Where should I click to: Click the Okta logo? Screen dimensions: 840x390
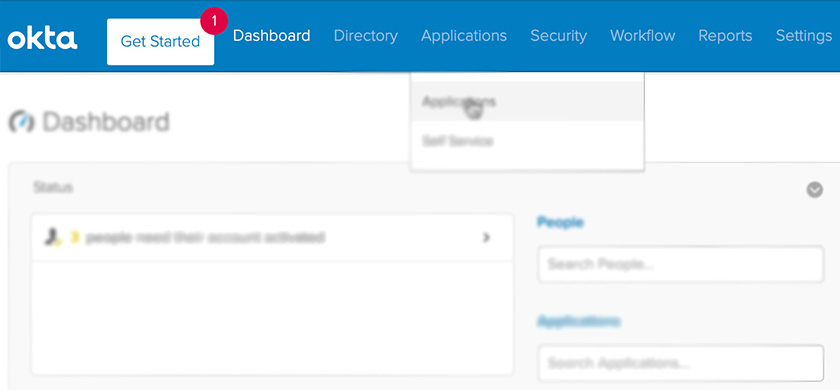(42, 39)
